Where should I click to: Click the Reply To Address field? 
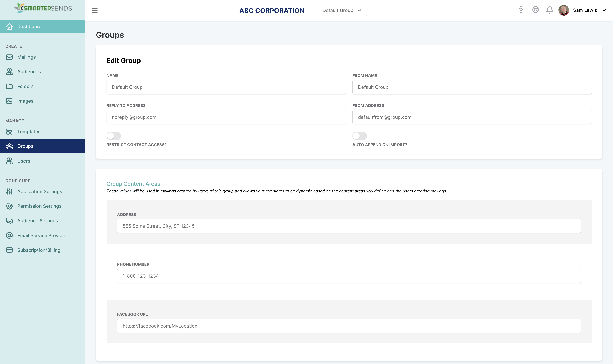coord(226,117)
